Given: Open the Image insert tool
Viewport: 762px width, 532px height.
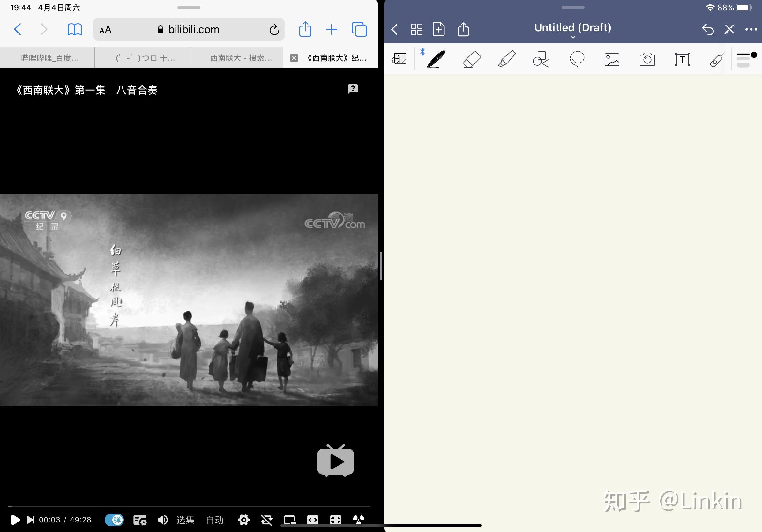Looking at the screenshot, I should click(612, 60).
